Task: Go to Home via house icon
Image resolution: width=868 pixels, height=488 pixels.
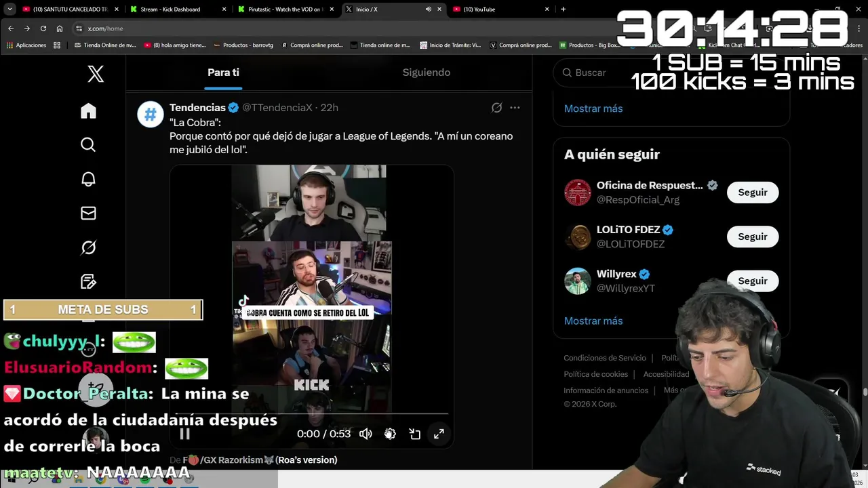Action: click(x=88, y=111)
